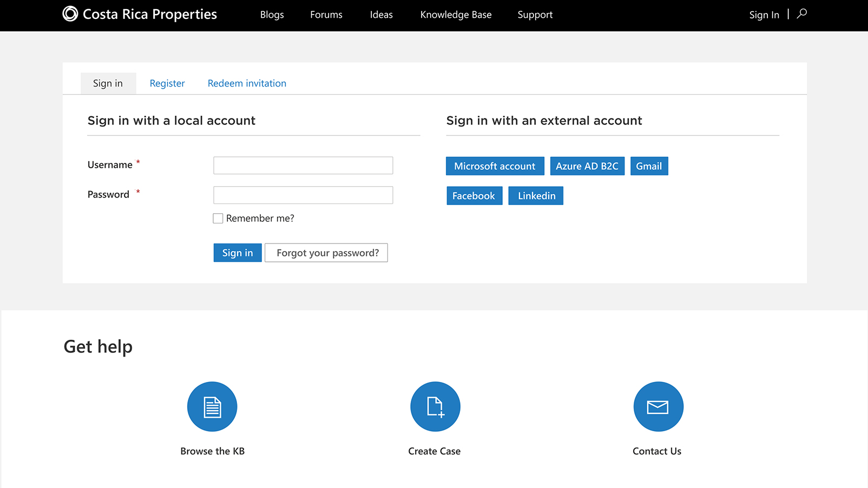Choose Azure AD B2C sign-in

(x=587, y=166)
